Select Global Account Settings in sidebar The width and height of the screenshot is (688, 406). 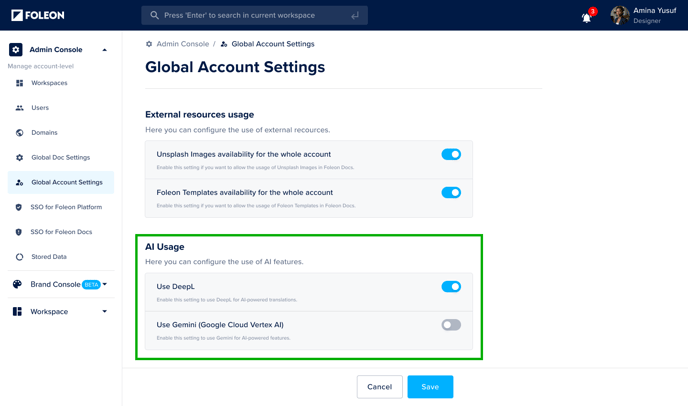pyautogui.click(x=61, y=183)
